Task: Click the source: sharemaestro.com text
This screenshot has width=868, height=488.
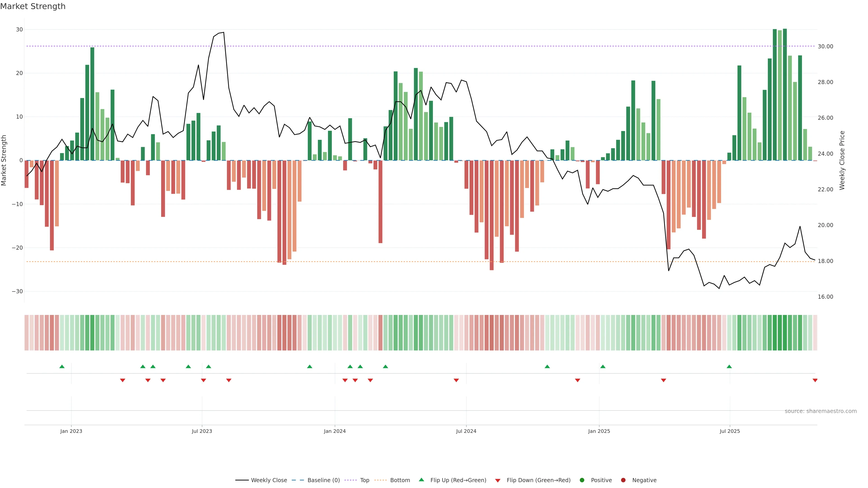Action: [x=821, y=411]
